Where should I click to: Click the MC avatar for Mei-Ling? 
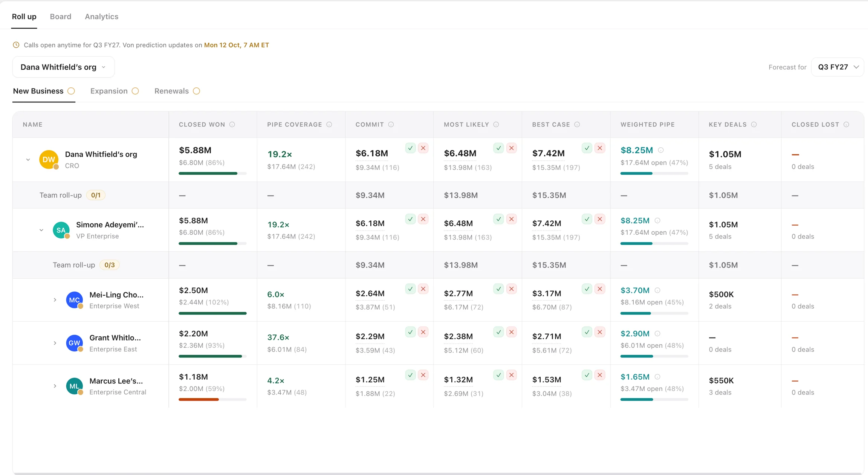(74, 300)
